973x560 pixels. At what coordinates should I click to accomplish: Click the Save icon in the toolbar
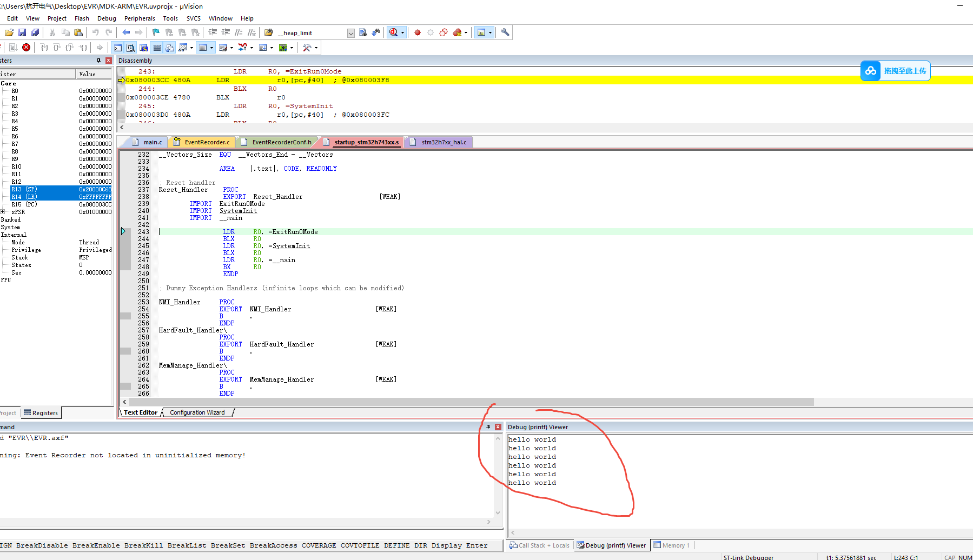coord(22,32)
